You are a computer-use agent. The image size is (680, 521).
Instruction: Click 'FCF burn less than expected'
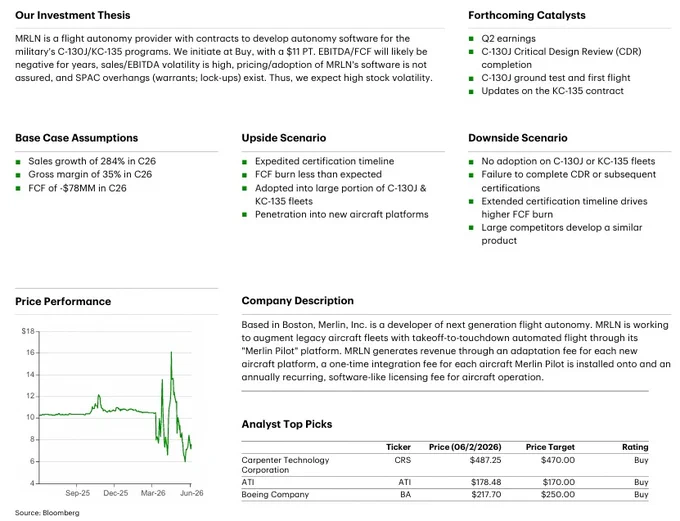tap(318, 174)
